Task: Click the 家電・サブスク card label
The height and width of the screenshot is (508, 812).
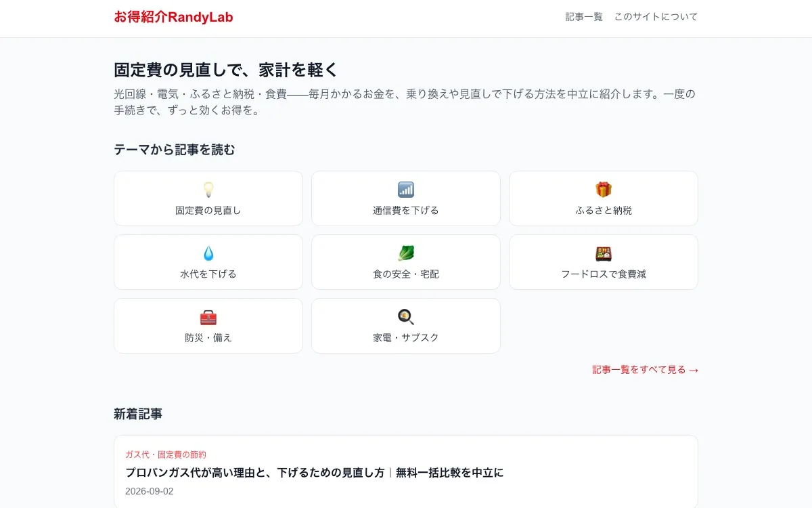Action: [406, 338]
